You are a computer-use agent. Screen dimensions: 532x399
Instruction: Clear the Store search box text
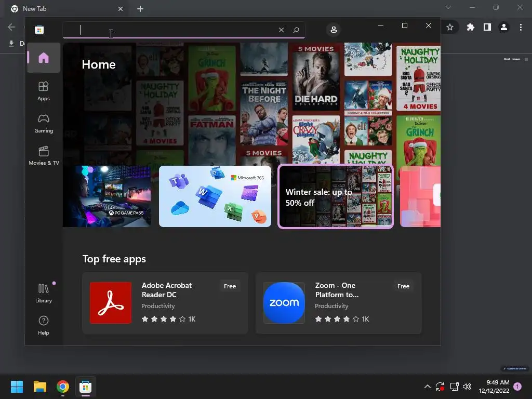[281, 30]
